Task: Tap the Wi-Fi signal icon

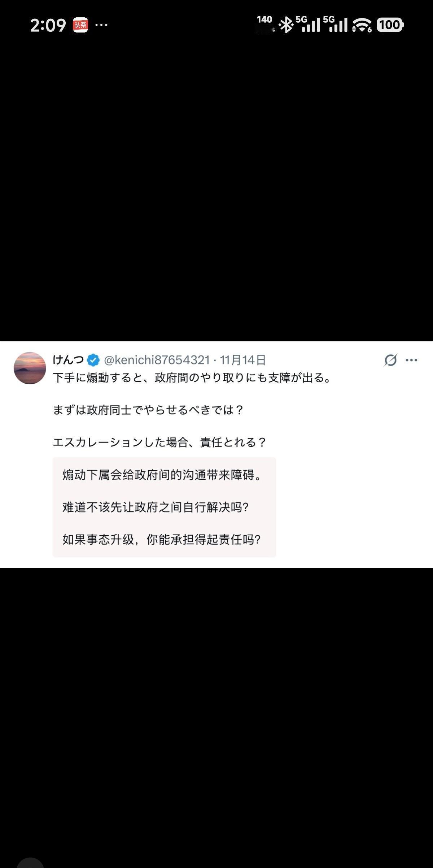Action: point(362,25)
